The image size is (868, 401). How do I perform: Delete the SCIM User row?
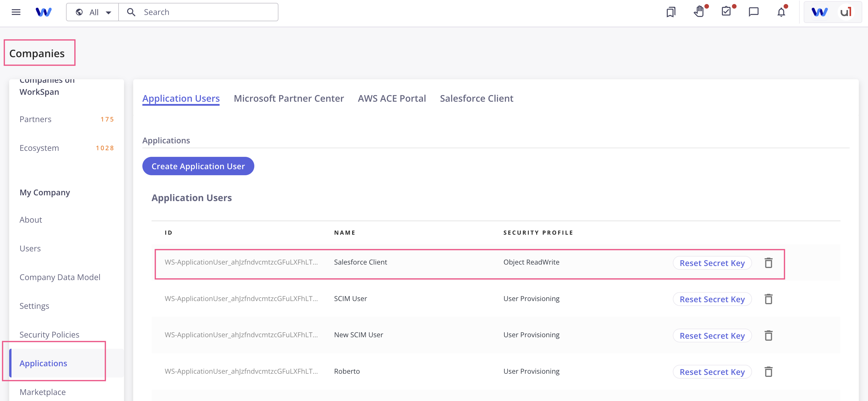[769, 299]
